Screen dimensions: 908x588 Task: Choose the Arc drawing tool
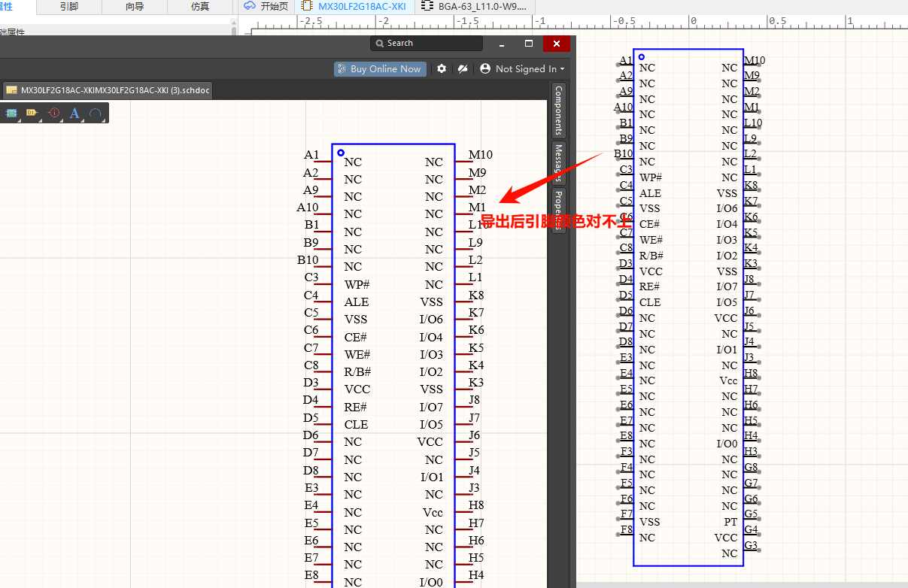[x=96, y=113]
